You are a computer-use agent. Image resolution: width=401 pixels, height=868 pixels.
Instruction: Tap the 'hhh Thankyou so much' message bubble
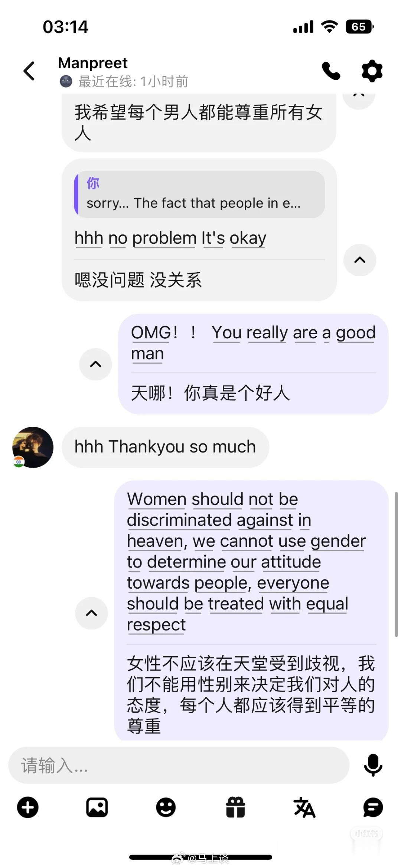165,447
